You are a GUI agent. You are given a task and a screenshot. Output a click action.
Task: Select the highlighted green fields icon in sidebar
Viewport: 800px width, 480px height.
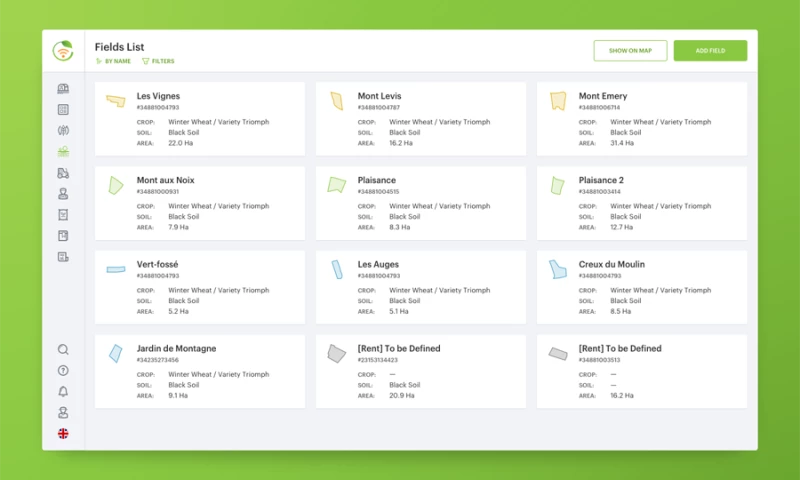pyautogui.click(x=63, y=152)
